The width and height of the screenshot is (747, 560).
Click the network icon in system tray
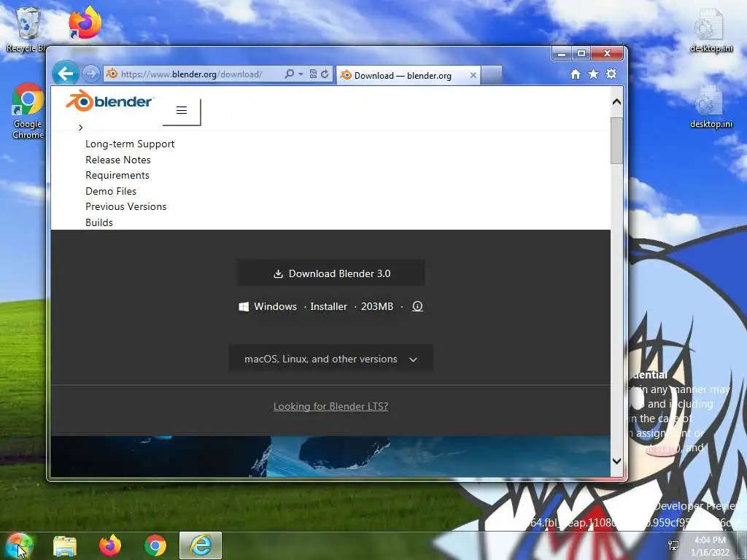click(673, 545)
